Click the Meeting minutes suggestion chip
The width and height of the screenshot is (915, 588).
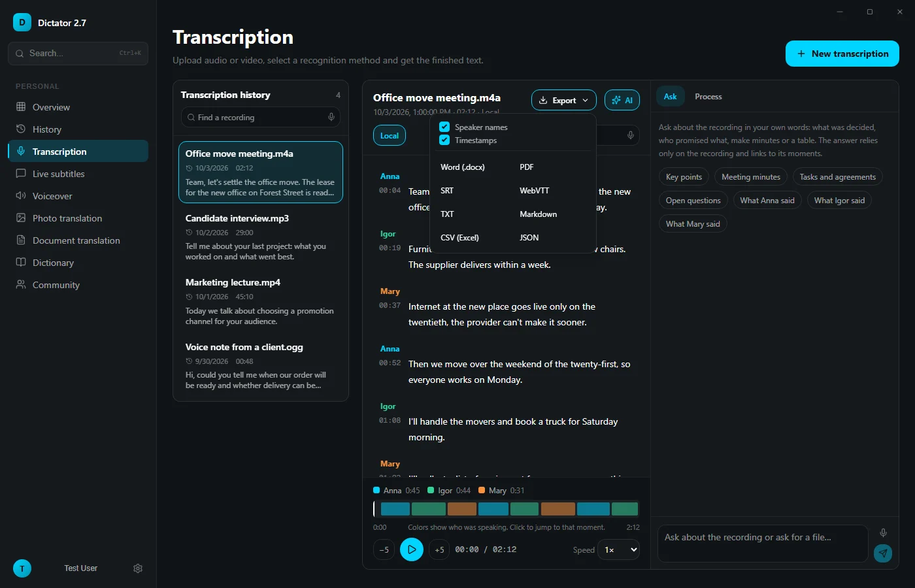751,177
